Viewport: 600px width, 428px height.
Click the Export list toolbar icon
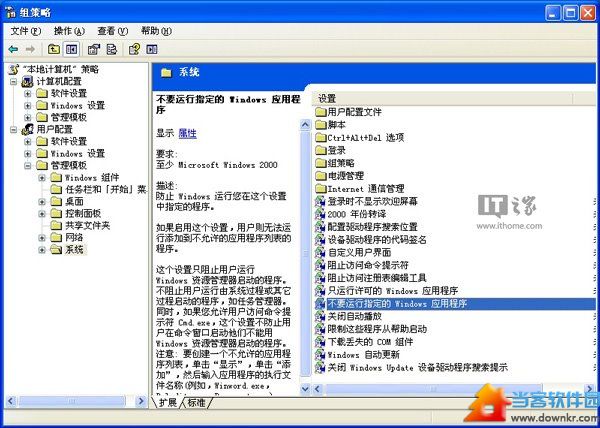pyautogui.click(x=111, y=49)
